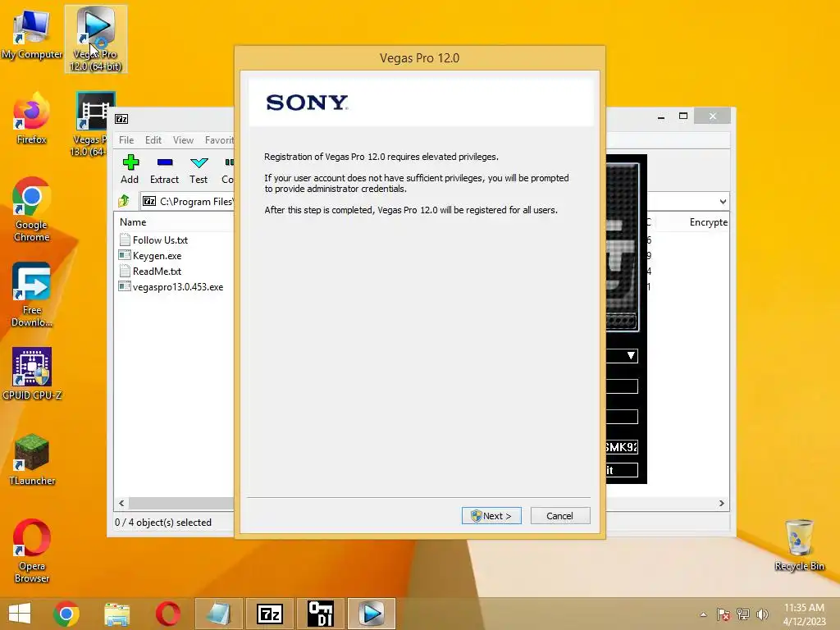Viewport: 840px width, 630px height.
Task: Open the File menu in 7-Zip
Action: pos(126,139)
